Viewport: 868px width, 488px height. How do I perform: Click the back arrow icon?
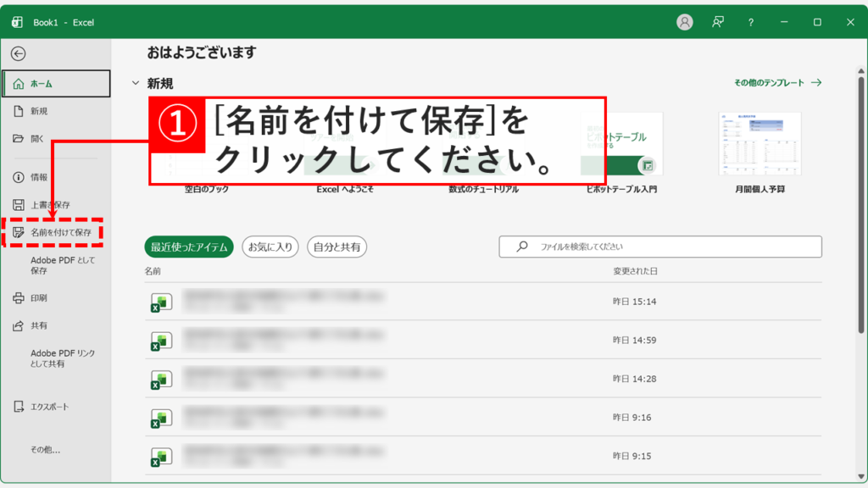[x=19, y=53]
